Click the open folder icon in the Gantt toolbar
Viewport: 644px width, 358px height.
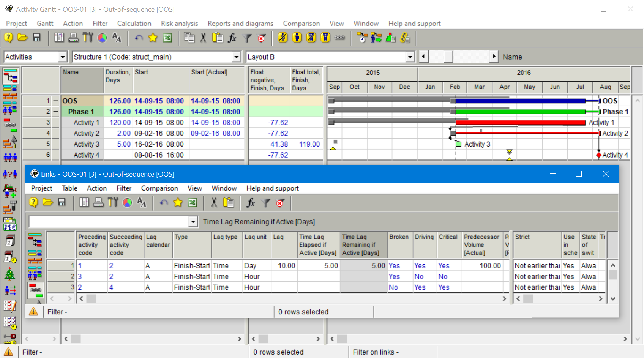tap(22, 38)
